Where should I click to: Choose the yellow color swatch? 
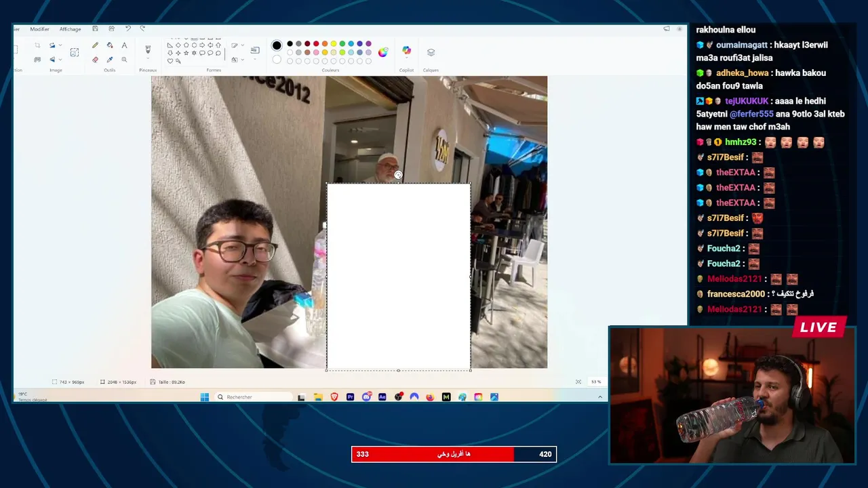[x=334, y=43]
